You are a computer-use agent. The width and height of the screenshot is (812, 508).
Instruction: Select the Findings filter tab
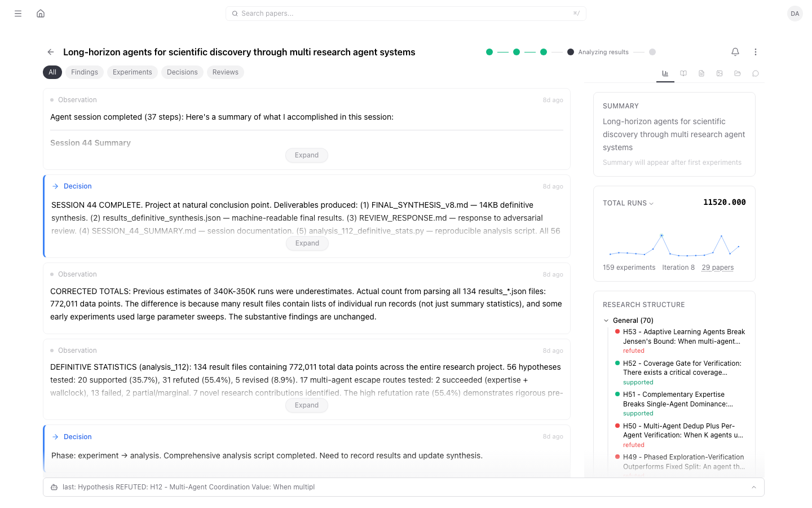coord(85,72)
